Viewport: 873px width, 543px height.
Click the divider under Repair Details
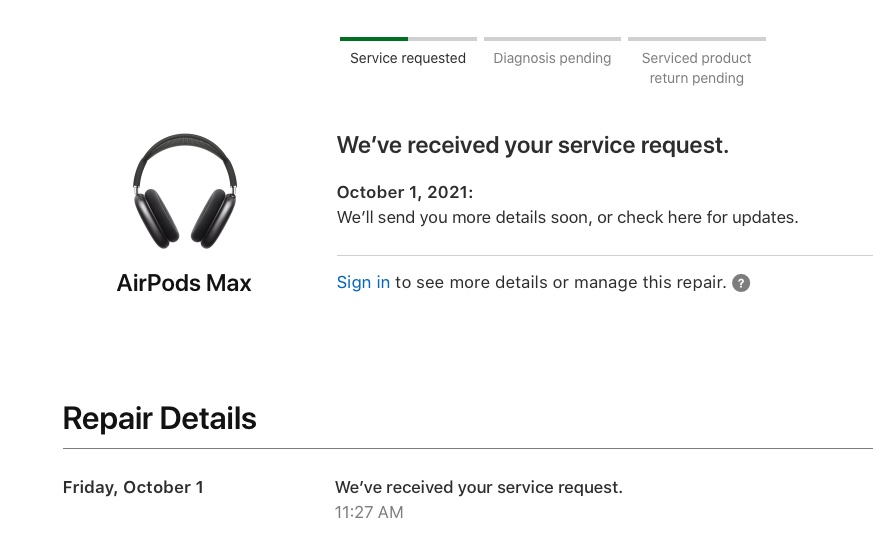pos(468,448)
